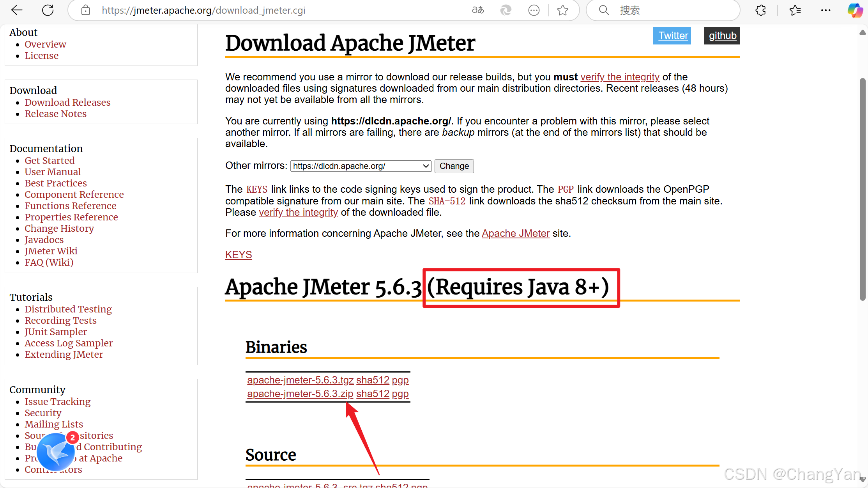Open the browser extensions puzzle icon
The width and height of the screenshot is (868, 488).
pyautogui.click(x=760, y=10)
